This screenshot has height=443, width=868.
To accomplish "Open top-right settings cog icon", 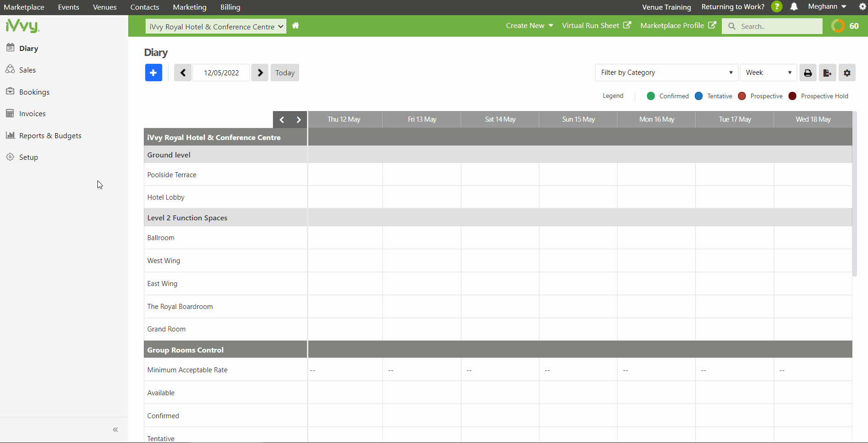I will (862, 7).
